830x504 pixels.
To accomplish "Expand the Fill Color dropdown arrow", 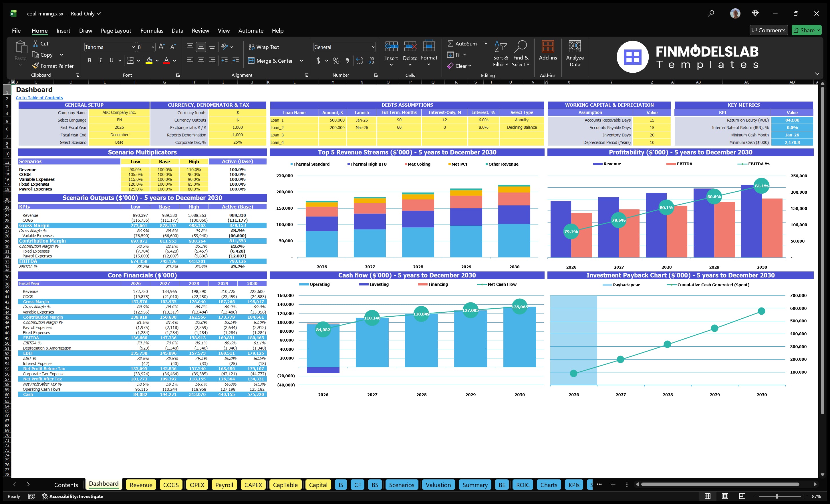I will (x=157, y=61).
